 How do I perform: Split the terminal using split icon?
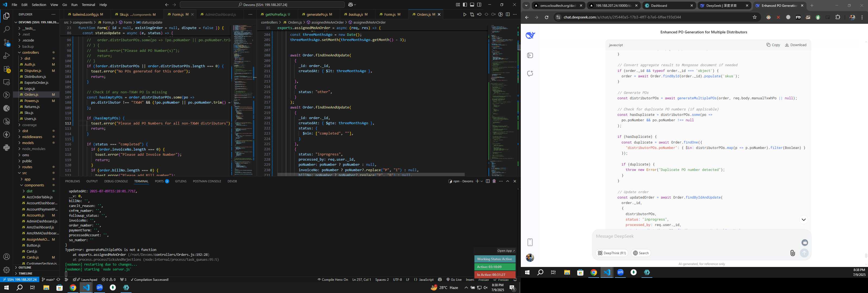(x=488, y=181)
